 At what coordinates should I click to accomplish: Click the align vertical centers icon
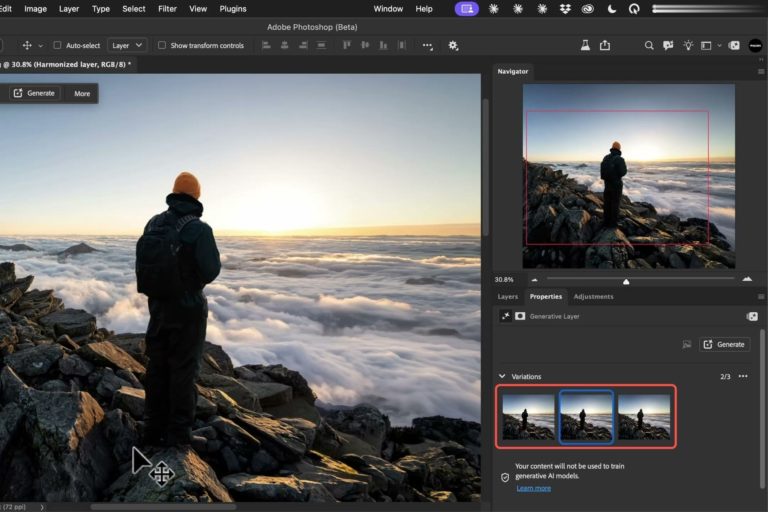[365, 46]
